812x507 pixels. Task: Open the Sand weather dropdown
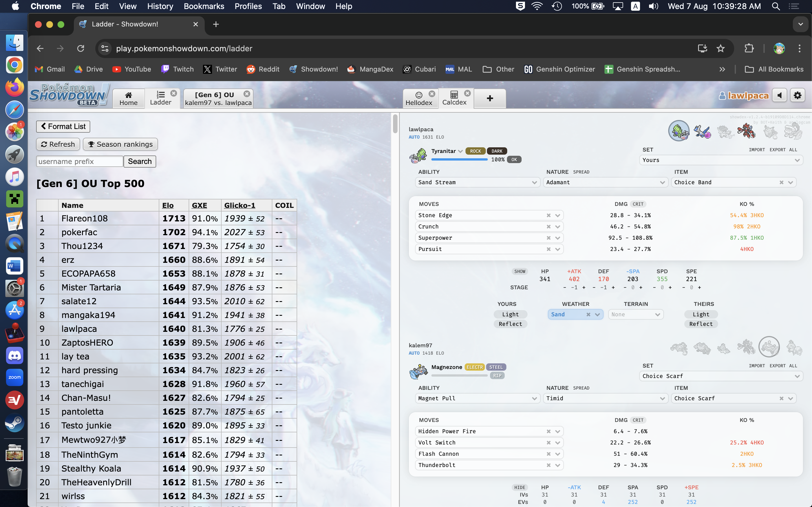[597, 315]
